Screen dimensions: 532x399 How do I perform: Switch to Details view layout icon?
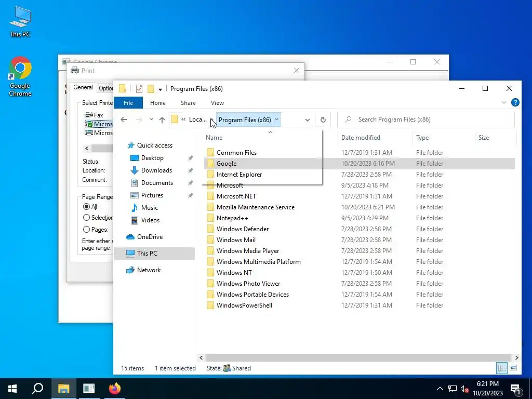[x=502, y=368]
